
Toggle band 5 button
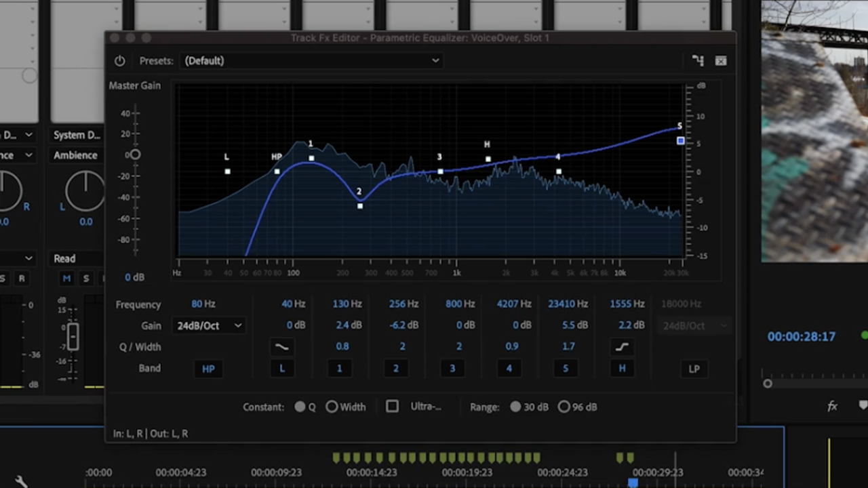566,369
